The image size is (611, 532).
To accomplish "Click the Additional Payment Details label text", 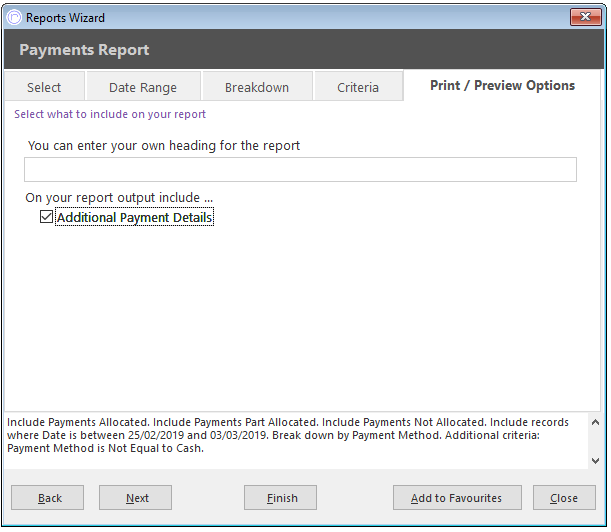I will [x=134, y=217].
